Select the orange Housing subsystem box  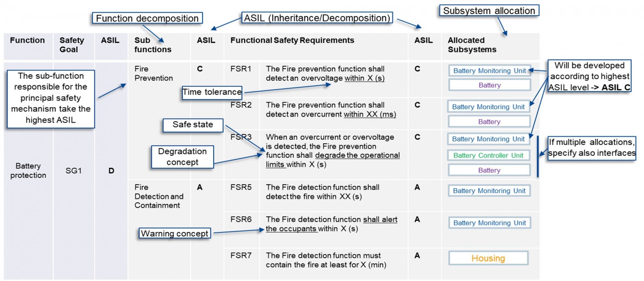pyautogui.click(x=488, y=258)
